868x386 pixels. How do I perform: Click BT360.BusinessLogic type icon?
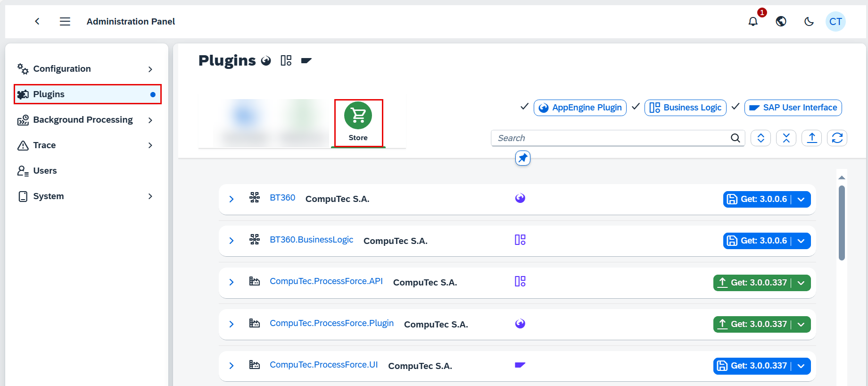[520, 240]
